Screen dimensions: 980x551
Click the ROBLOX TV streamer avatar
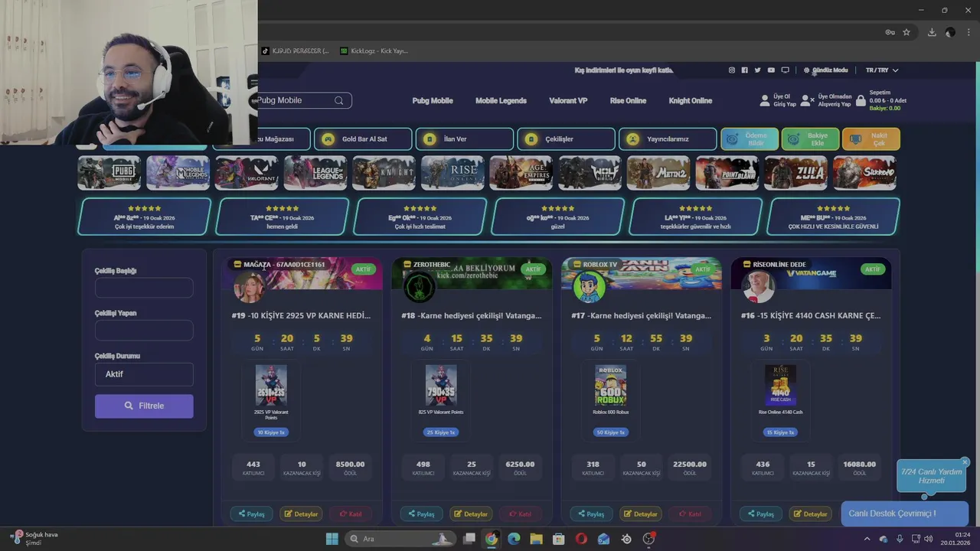coord(589,288)
